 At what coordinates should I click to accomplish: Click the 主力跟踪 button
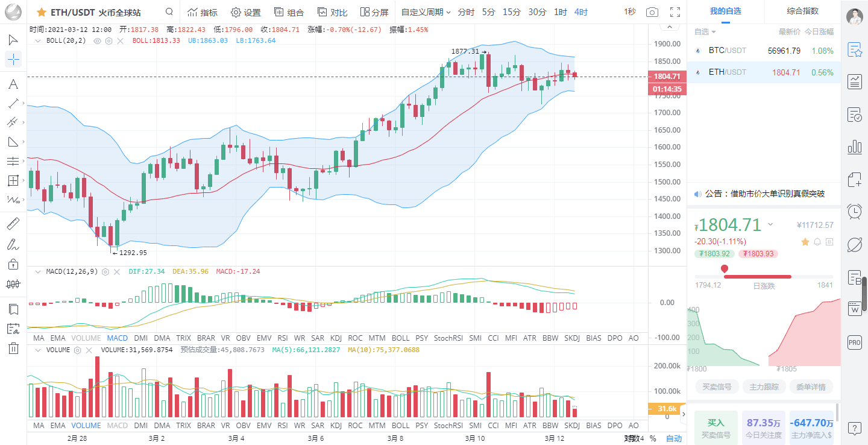(764, 387)
